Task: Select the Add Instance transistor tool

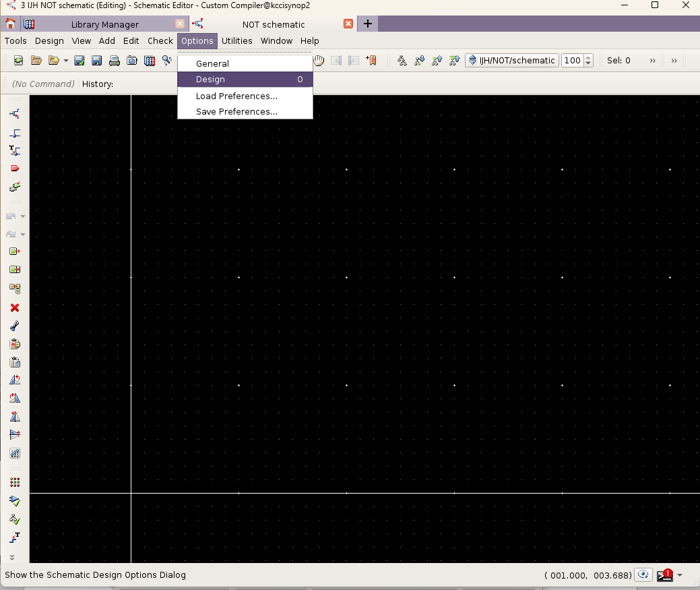Action: [x=15, y=114]
